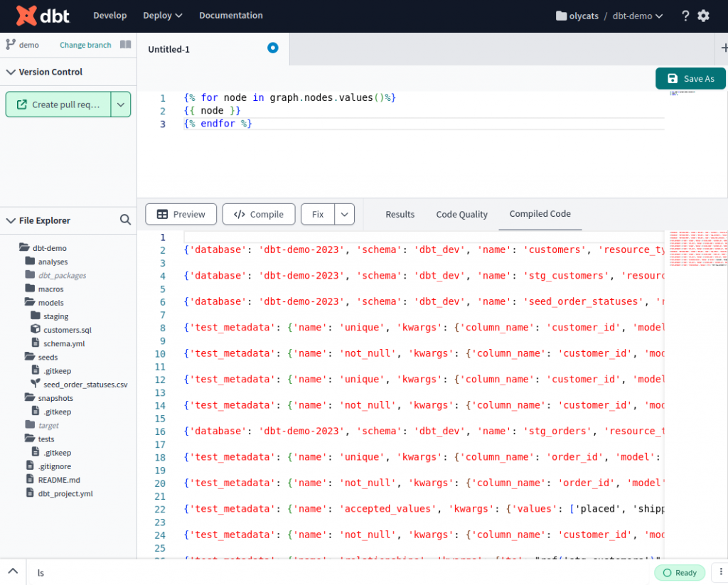Screen dimensions: 728x585
Task: Search files with the magnifier icon
Action: [x=125, y=220]
